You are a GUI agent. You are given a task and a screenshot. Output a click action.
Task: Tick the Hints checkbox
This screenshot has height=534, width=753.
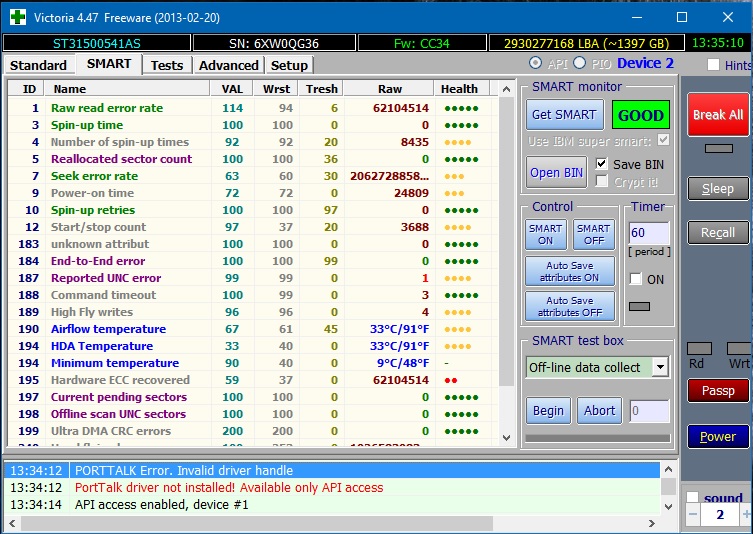pos(713,65)
